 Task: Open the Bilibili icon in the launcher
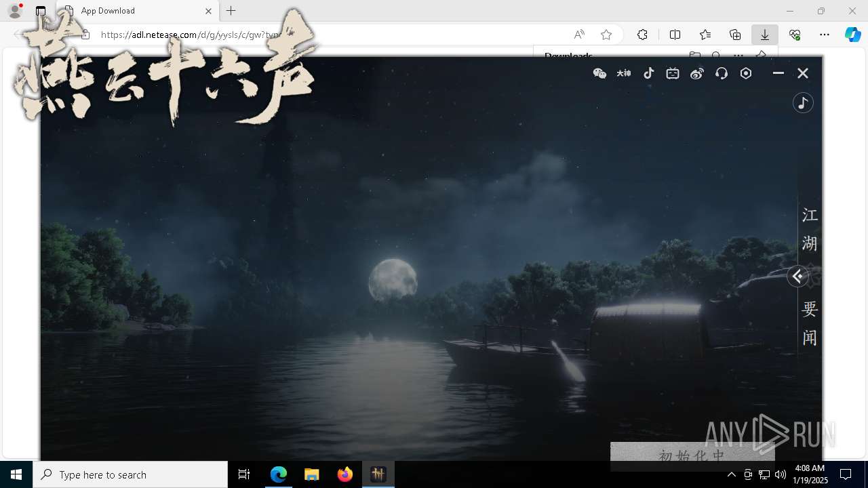(673, 73)
